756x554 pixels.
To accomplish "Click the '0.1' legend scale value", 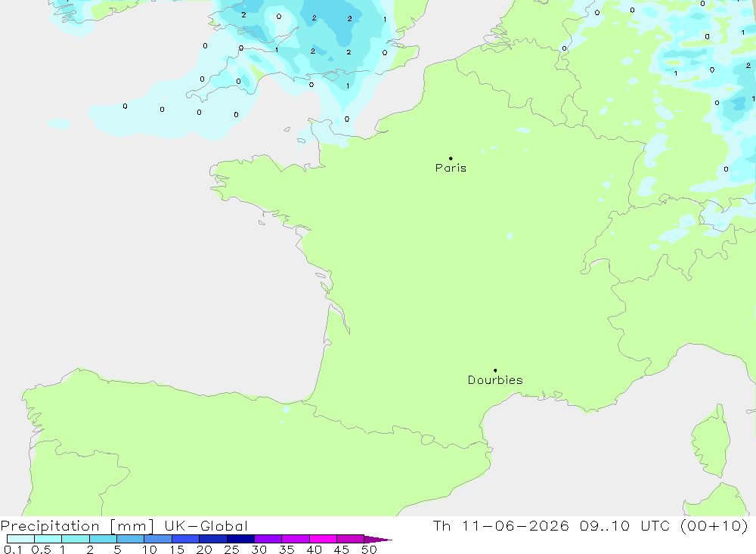I will pyautogui.click(x=13, y=549).
